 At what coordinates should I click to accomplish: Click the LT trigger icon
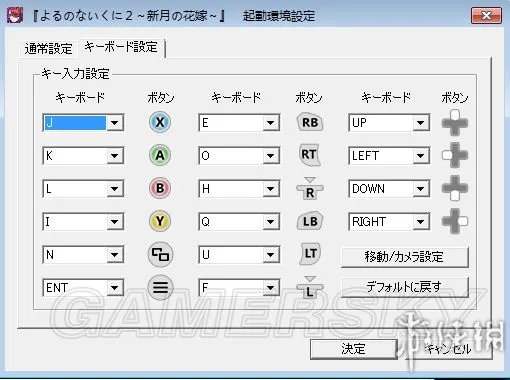click(310, 254)
